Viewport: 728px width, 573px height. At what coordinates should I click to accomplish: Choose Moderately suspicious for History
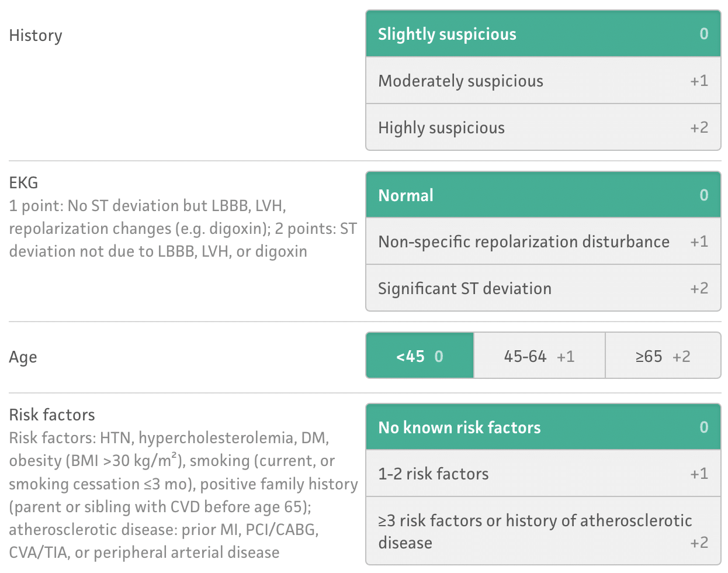click(543, 81)
